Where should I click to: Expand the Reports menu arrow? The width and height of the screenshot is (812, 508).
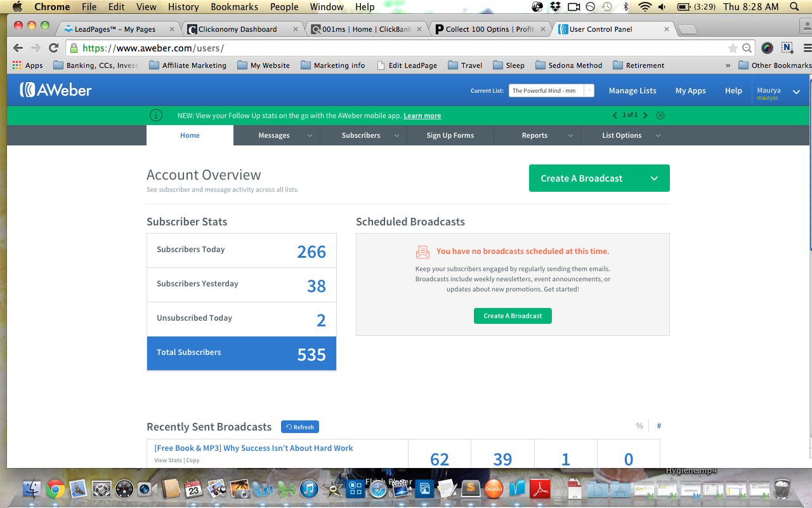pyautogui.click(x=570, y=135)
